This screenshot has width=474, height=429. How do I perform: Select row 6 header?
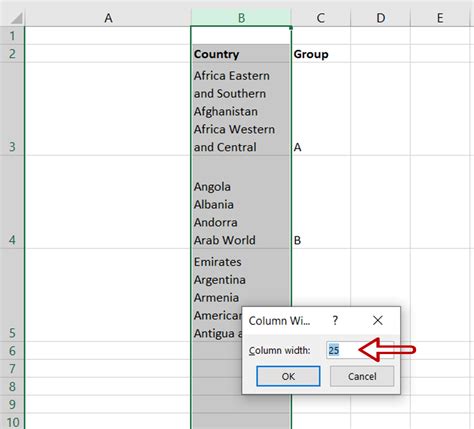tap(12, 350)
